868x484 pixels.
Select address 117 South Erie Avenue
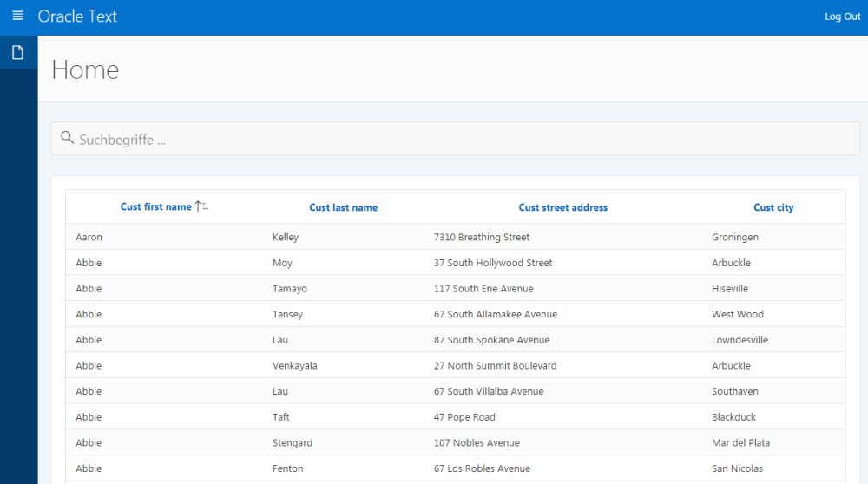coord(483,288)
